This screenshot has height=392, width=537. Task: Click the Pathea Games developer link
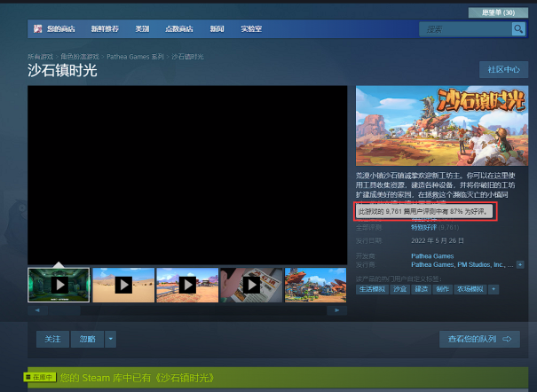coord(432,256)
